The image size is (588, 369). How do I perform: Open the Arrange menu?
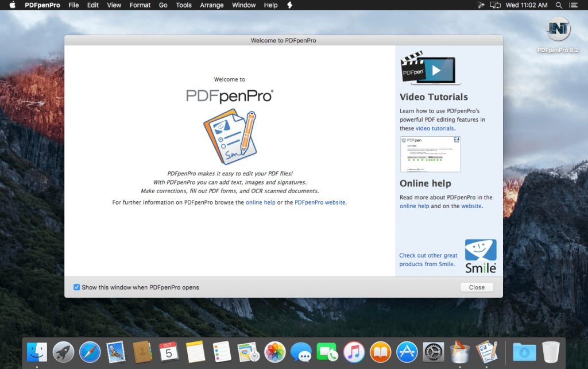pos(212,5)
